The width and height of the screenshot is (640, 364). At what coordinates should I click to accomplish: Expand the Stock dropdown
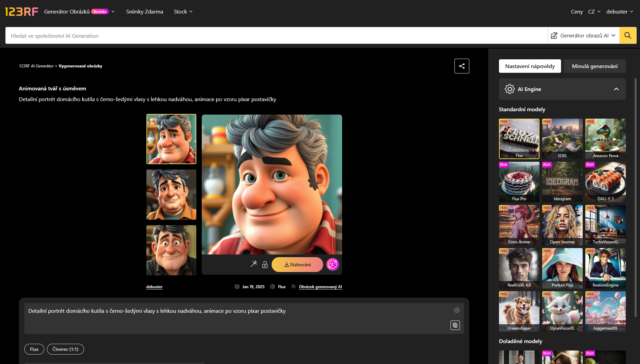click(x=183, y=12)
